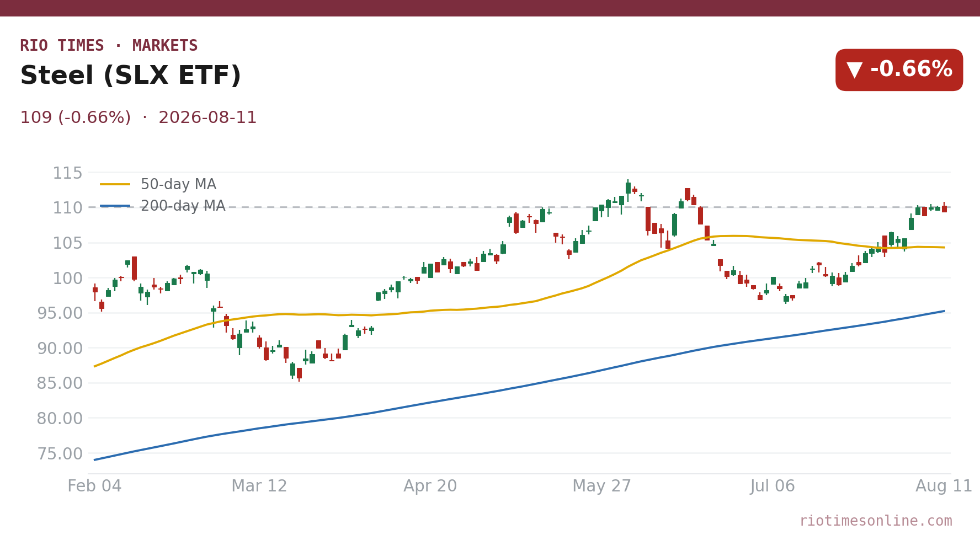Click the red -0.66% change badge
This screenshot has width=980, height=551.
pos(899,70)
